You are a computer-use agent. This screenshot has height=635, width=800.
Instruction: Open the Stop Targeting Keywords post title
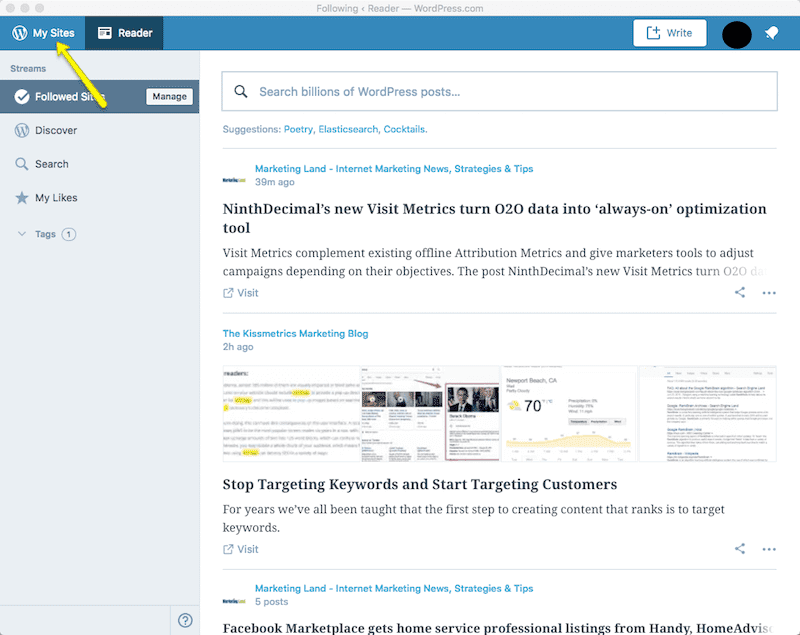click(420, 484)
